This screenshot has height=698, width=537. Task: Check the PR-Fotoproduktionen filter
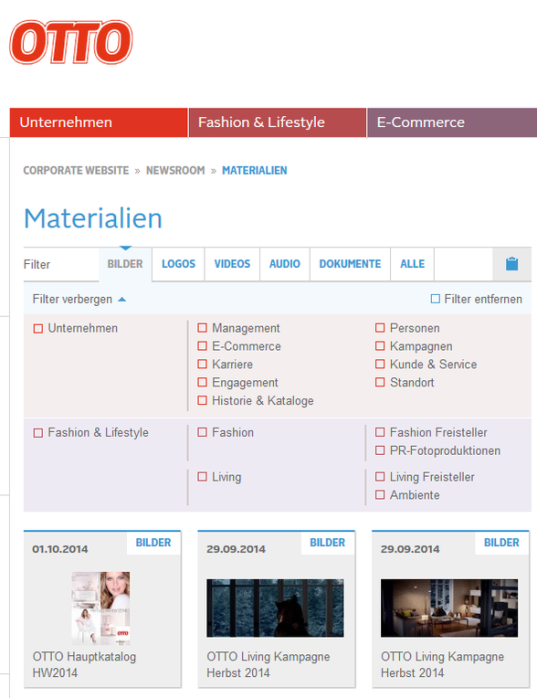tap(380, 450)
